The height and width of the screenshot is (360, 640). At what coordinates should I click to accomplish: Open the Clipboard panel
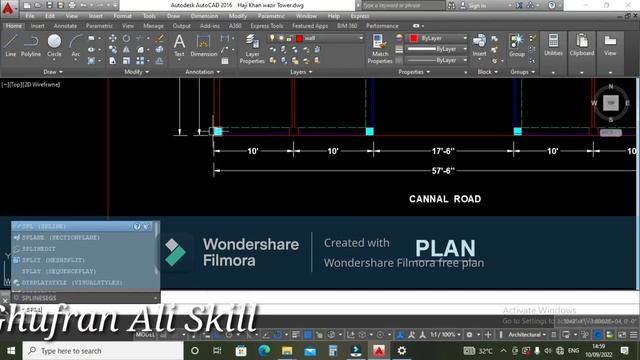(582, 45)
